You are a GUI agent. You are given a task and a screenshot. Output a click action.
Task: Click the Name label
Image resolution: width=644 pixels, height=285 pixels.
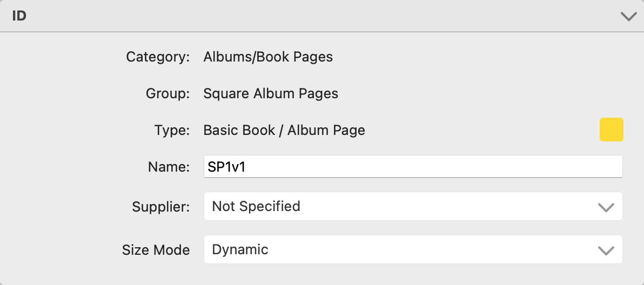[169, 167]
